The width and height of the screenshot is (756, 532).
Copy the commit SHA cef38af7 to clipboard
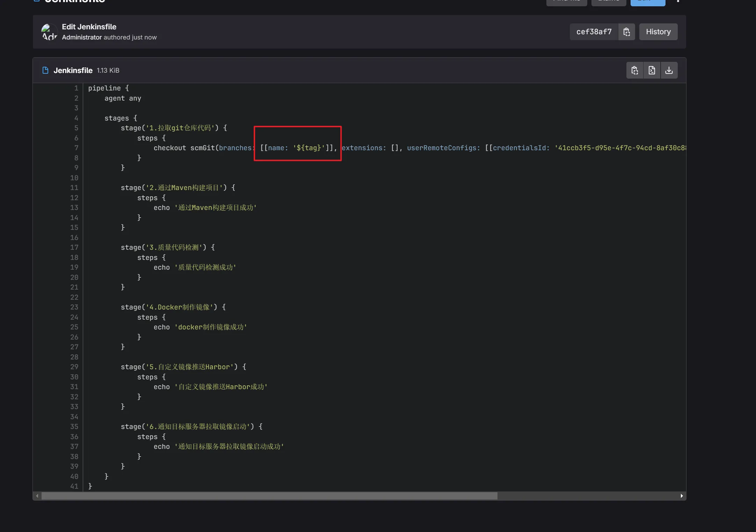coord(626,32)
